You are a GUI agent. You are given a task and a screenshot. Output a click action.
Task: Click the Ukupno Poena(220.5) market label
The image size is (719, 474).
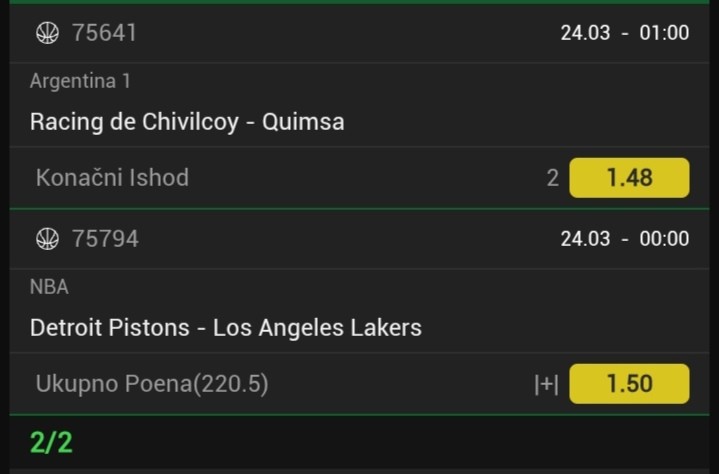[152, 384]
